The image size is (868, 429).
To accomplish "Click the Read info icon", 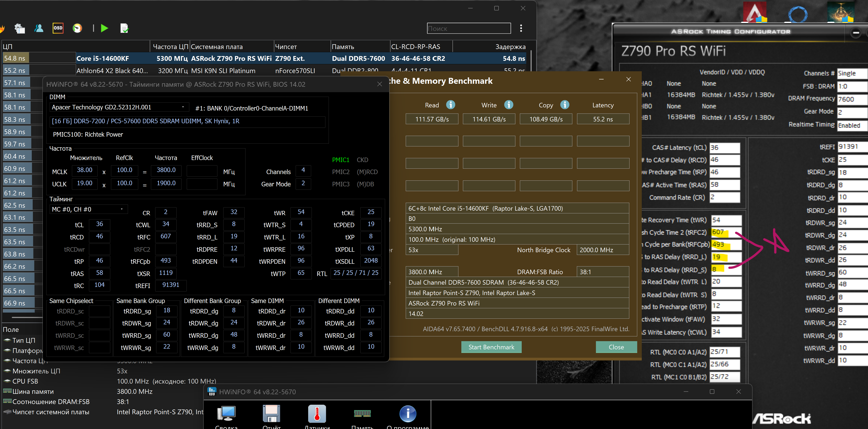I will [450, 105].
